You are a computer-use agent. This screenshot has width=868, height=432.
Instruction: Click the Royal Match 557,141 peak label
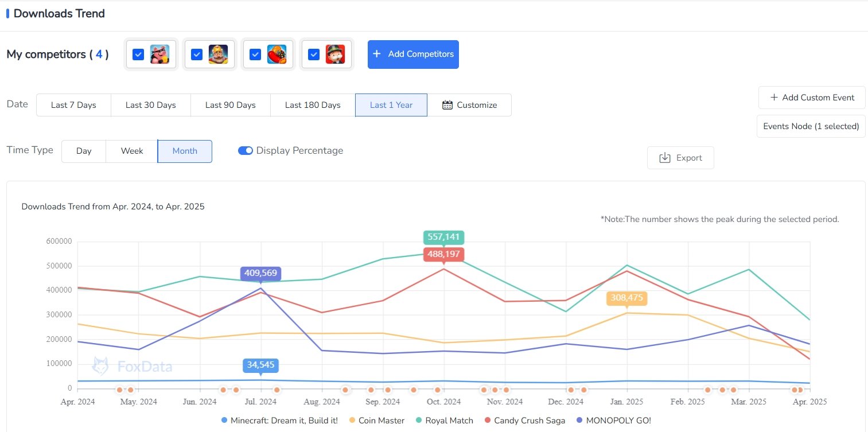point(443,237)
